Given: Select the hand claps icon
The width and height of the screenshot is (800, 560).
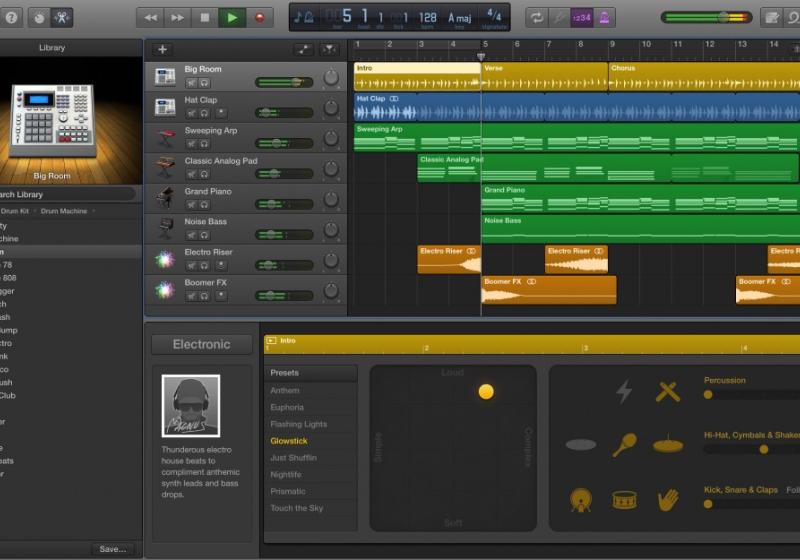Looking at the screenshot, I should click(668, 499).
